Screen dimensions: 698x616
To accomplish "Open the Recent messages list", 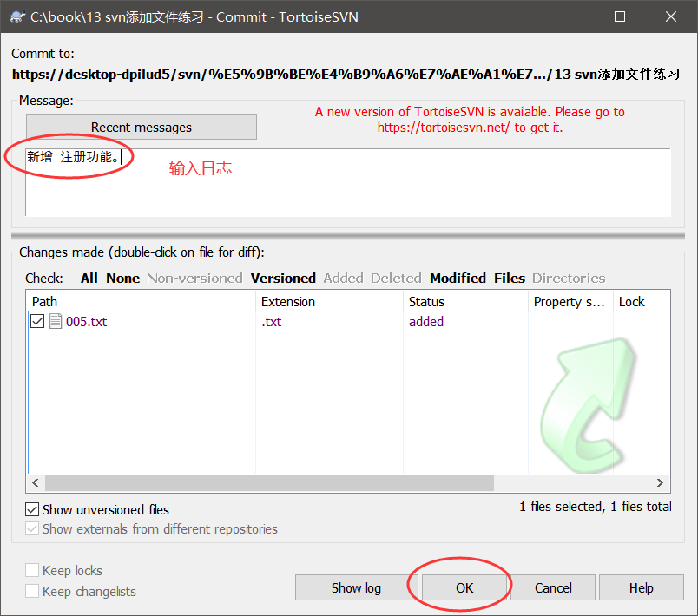I will point(142,128).
